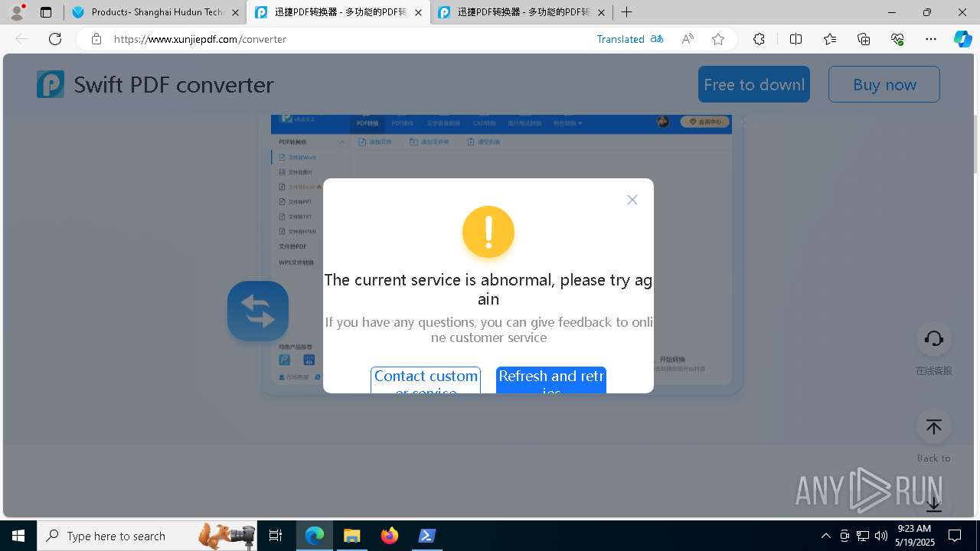Open File Explorer taskbar icon
The height and width of the screenshot is (551, 980).
click(351, 536)
